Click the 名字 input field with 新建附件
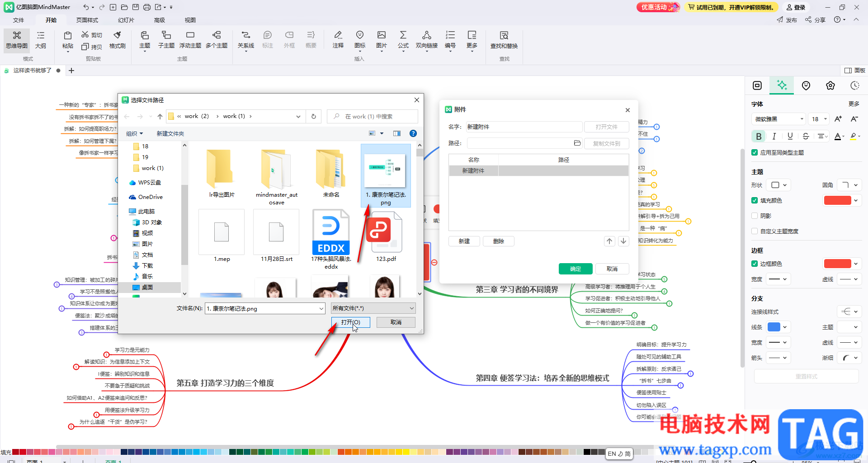The width and height of the screenshot is (868, 463). point(524,127)
